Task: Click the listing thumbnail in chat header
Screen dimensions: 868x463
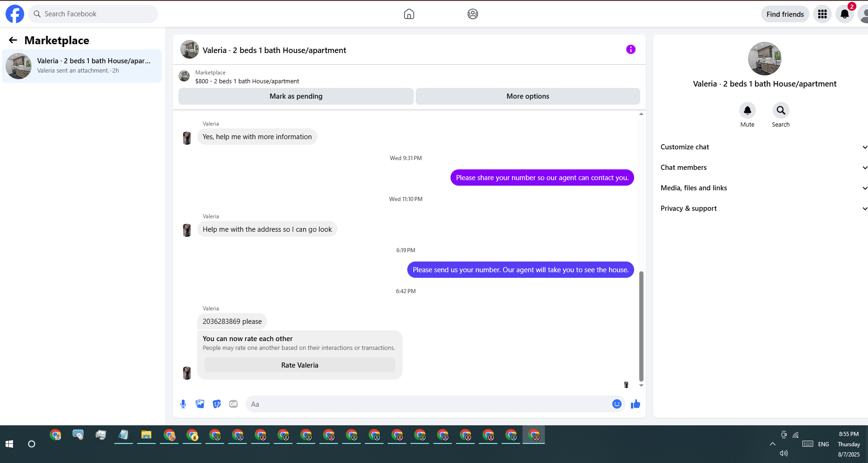Action: point(190,49)
